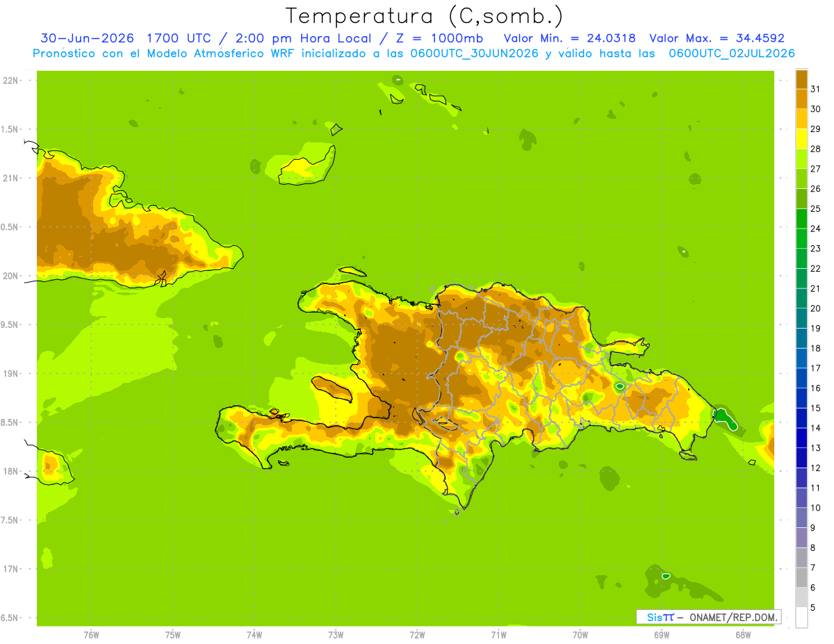Click the '0600UTC_02JUL2026' valid-until time
Screen dimensions: 834x644
732,53
